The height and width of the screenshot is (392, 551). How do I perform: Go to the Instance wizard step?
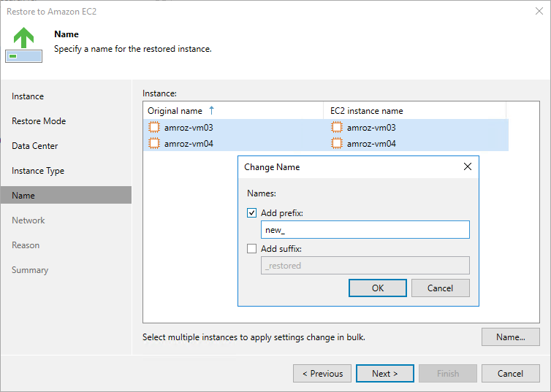28,96
